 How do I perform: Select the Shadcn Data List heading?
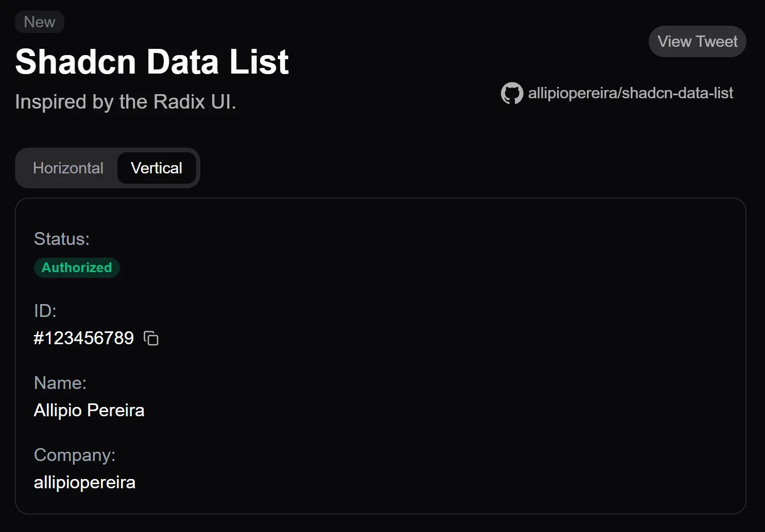(152, 61)
